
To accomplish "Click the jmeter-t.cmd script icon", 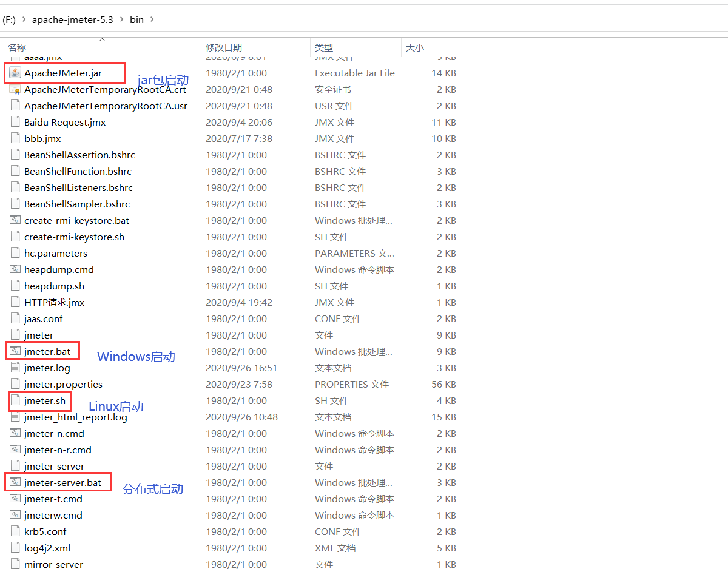I will (x=15, y=499).
